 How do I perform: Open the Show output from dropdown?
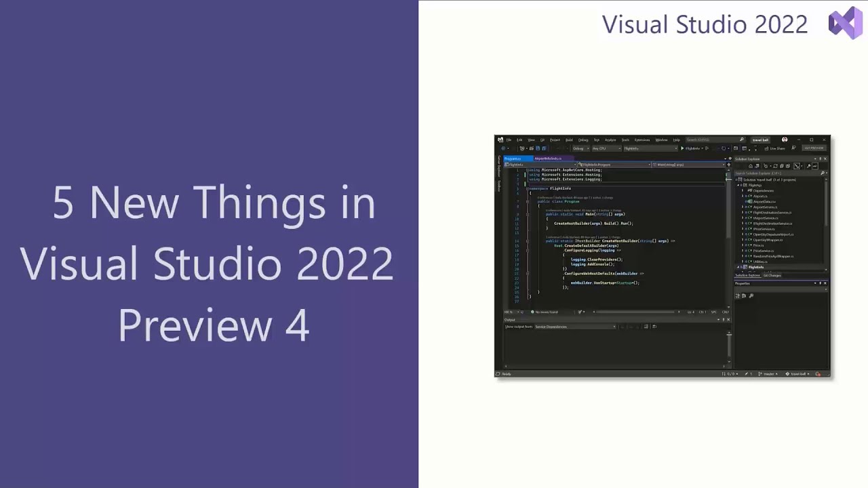(x=575, y=327)
